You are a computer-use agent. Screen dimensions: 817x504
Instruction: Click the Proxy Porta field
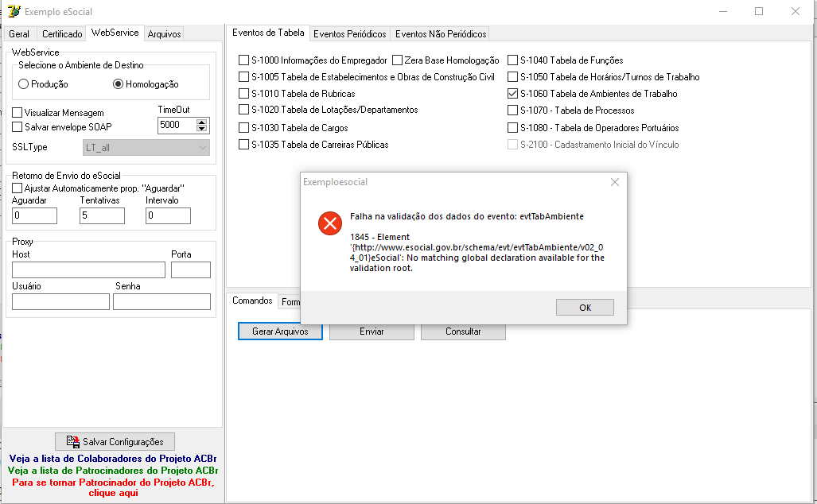click(x=191, y=269)
